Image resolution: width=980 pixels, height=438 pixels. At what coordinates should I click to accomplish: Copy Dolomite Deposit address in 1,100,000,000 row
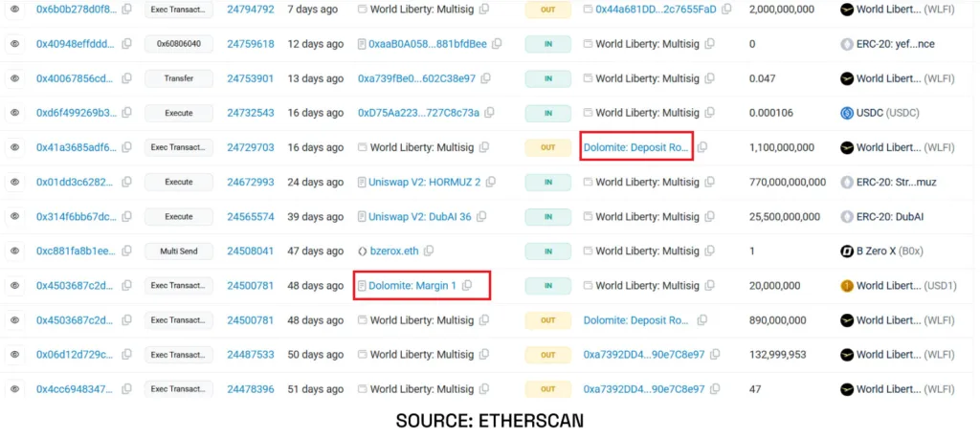702,147
